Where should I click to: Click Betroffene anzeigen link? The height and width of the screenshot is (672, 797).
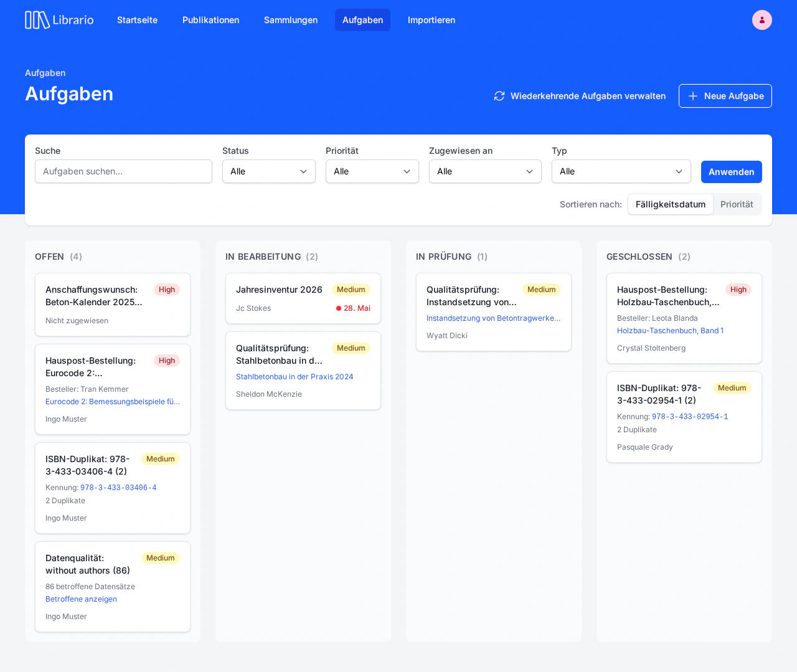click(x=81, y=599)
